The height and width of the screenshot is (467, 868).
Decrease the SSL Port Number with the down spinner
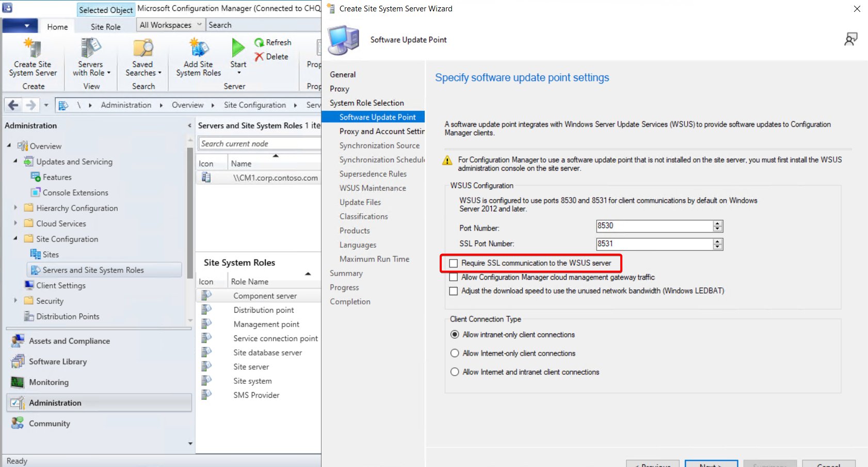click(718, 247)
